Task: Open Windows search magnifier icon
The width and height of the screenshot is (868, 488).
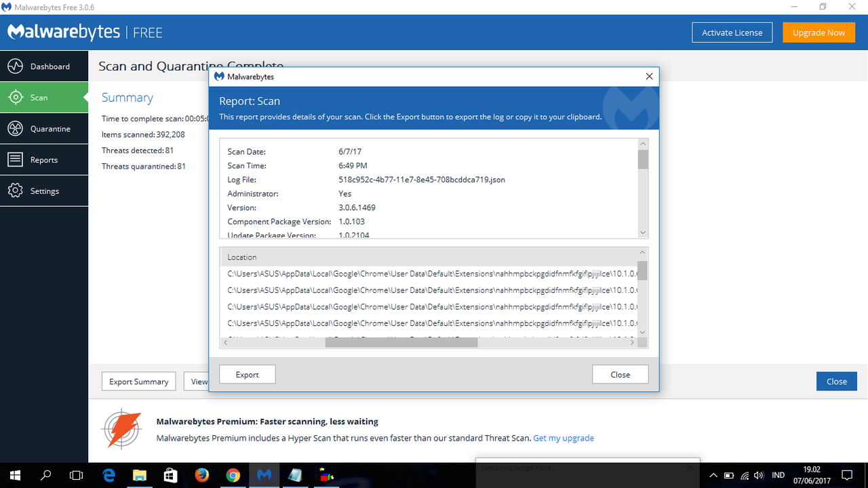Action: coord(46,475)
